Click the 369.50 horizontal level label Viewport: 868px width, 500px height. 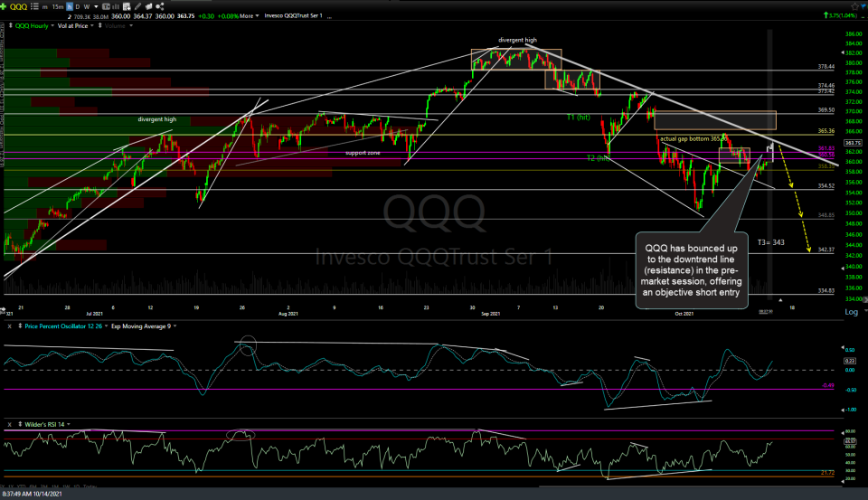[x=826, y=110]
